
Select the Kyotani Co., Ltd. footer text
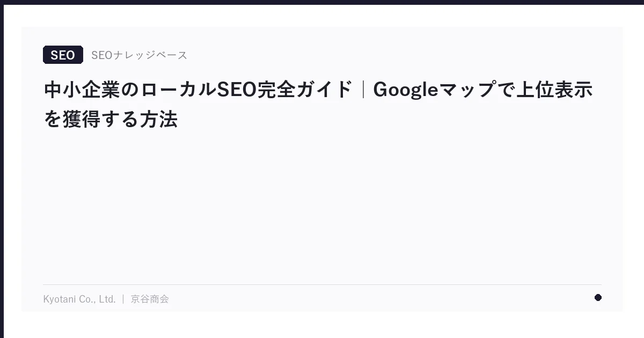[x=79, y=299]
